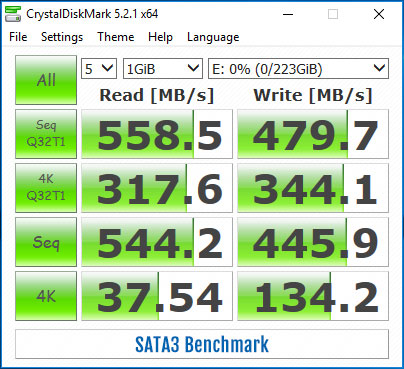Select the Seq Q32T1 write result 479.7

(x=313, y=134)
